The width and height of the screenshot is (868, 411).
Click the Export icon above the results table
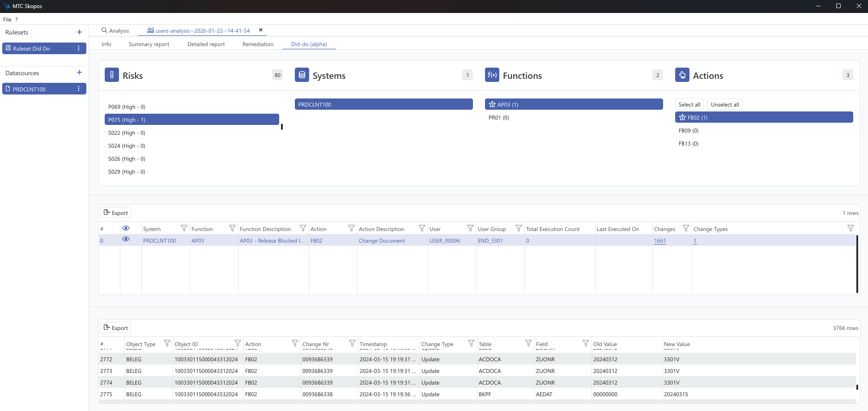tap(107, 212)
